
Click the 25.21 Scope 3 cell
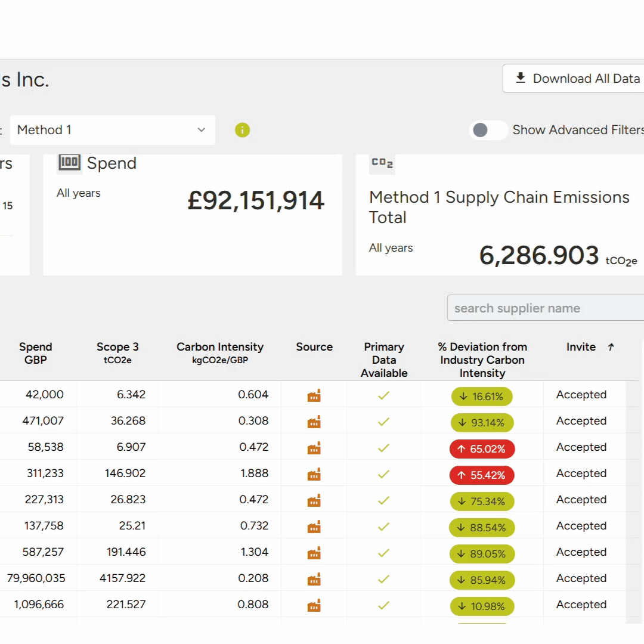[x=132, y=526]
